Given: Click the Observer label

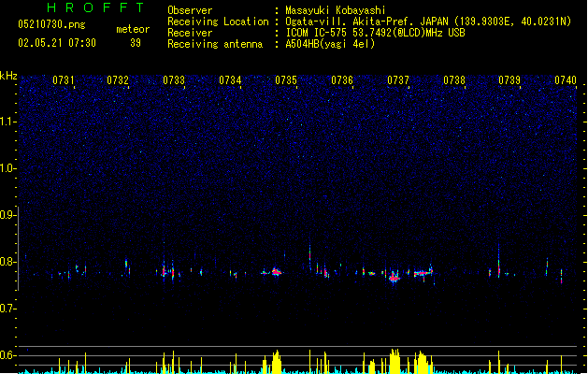Looking at the screenshot, I should pos(190,10).
